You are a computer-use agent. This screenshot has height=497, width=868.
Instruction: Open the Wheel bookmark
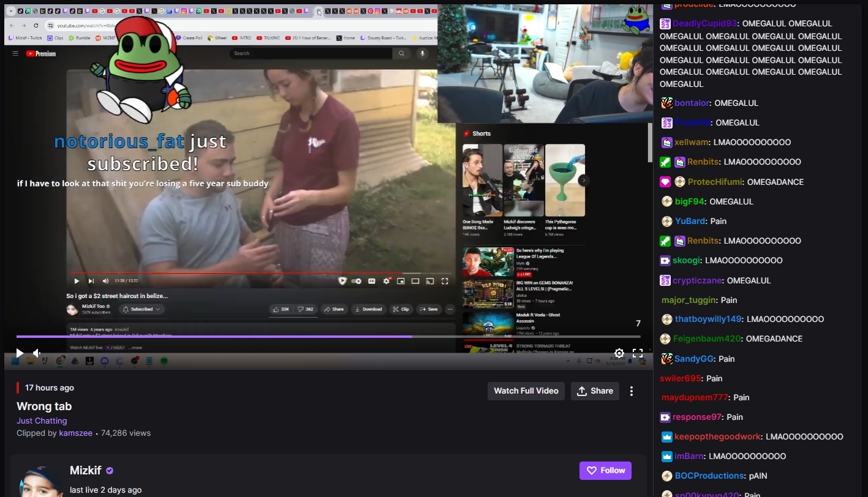click(217, 38)
